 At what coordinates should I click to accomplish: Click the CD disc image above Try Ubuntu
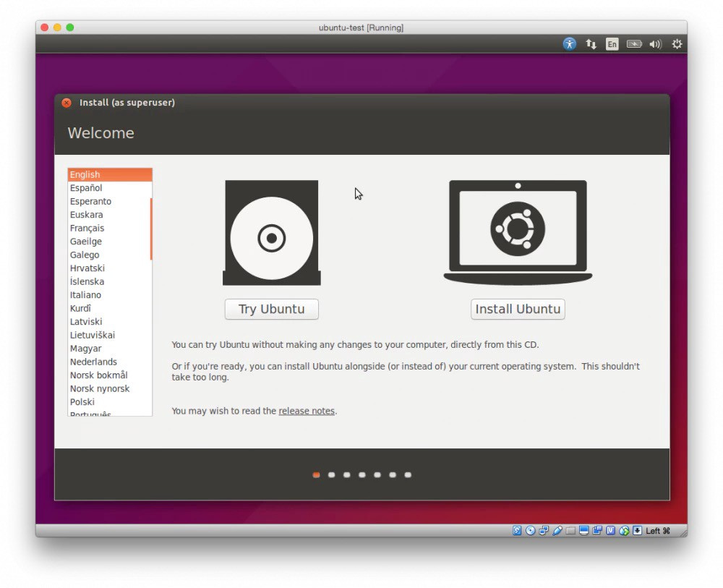[272, 233]
